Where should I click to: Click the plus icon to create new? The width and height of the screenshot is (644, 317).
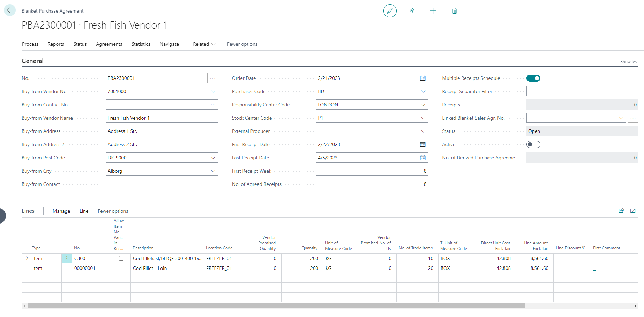point(433,11)
